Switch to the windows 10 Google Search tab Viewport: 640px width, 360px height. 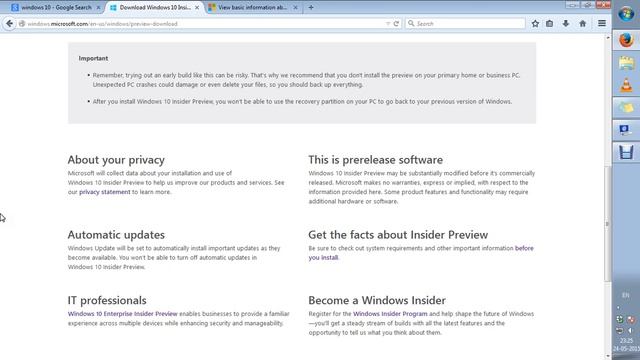pos(56,7)
